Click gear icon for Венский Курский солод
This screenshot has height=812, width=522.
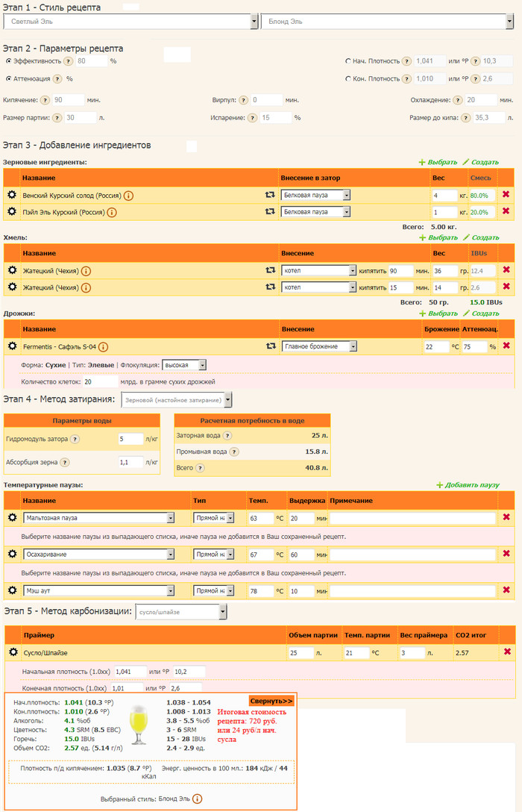12,195
